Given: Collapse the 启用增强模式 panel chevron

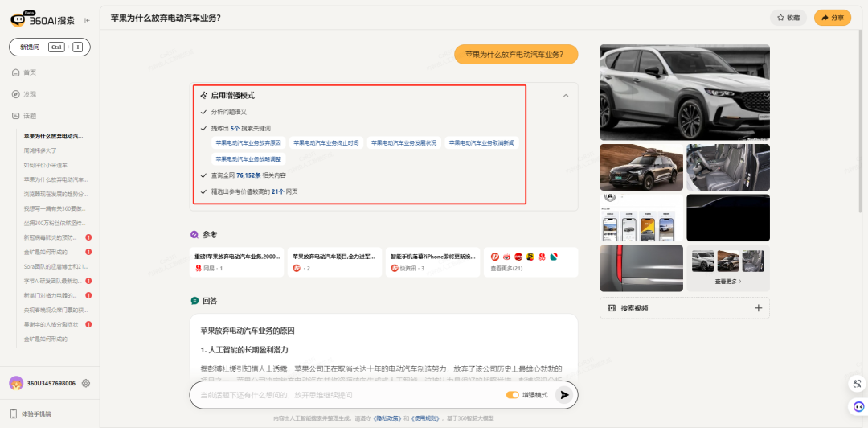Looking at the screenshot, I should pos(566,95).
